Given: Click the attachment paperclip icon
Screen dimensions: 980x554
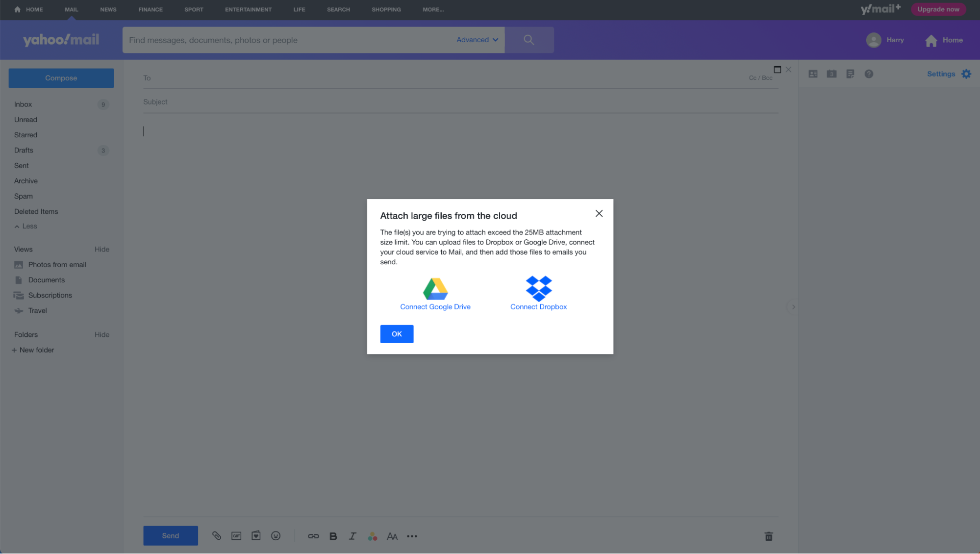Looking at the screenshot, I should 217,536.
